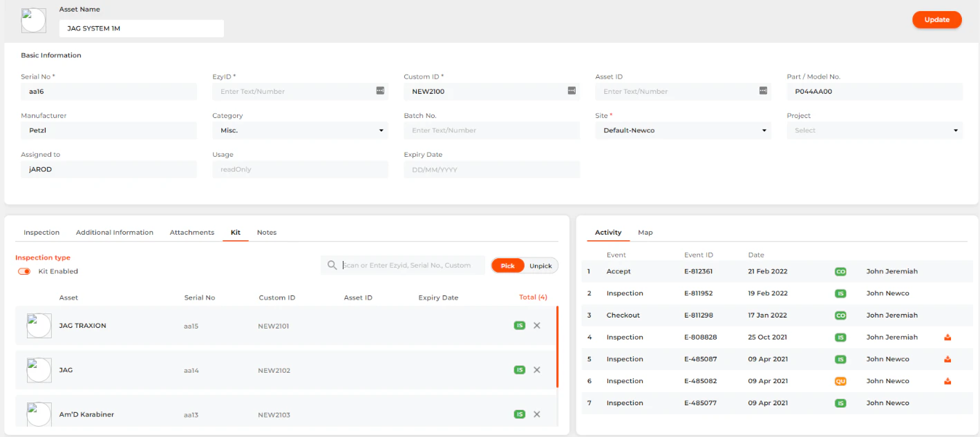Remove JAG aa14 from kit with X icon
This screenshot has height=437, width=980.
coord(537,370)
